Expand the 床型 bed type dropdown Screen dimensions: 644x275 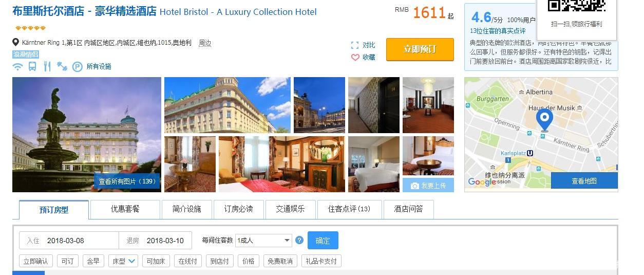click(x=123, y=261)
